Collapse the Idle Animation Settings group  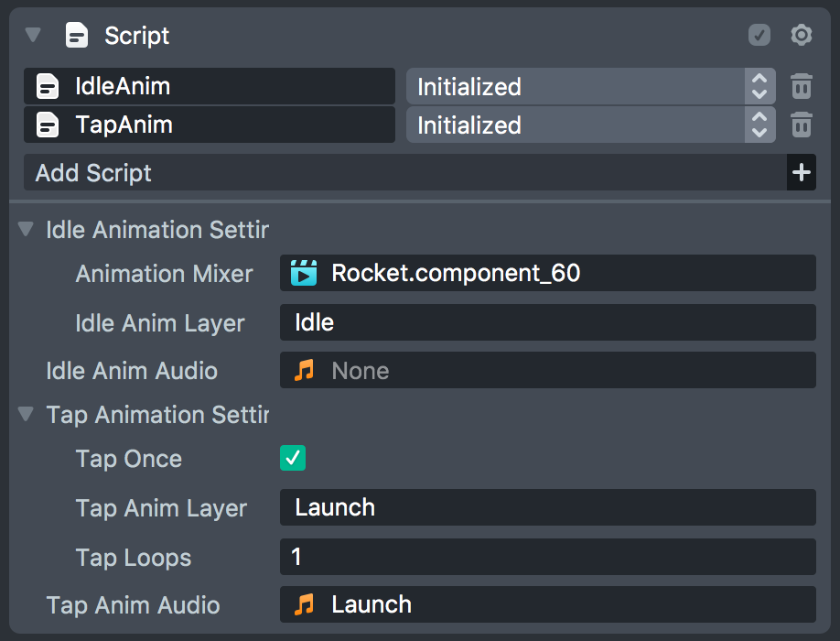tap(26, 230)
